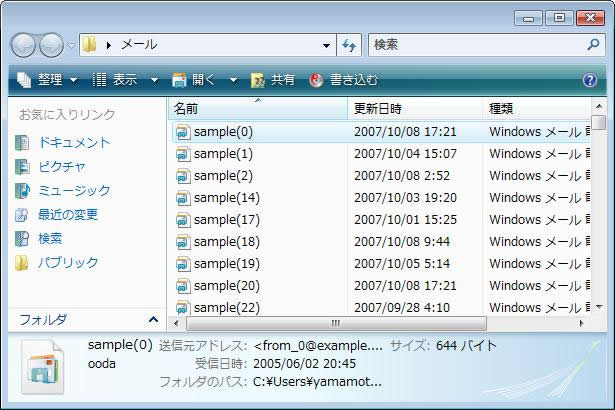
Task: Sort by 名前 column header
Action: coord(258,109)
